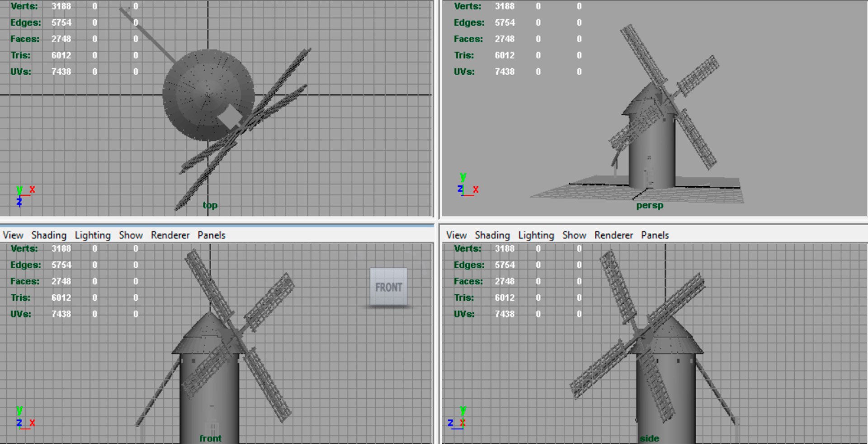Click the axis gizmo in persp viewport
Viewport: 868px width, 444px height.
pyautogui.click(x=467, y=184)
